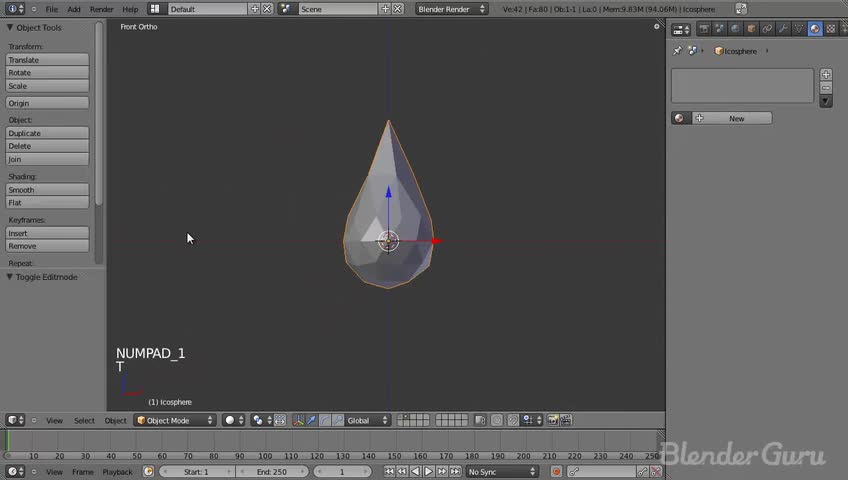Click the Translate tool button
Viewport: 848px width, 480px height.
47,60
